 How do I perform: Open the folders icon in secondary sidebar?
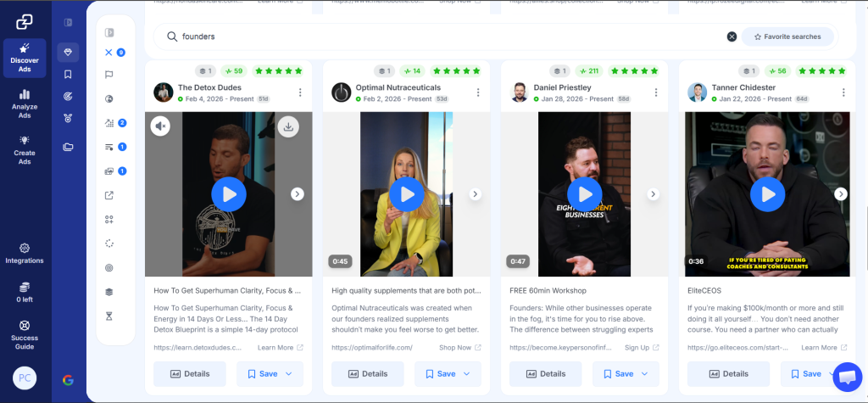pyautogui.click(x=68, y=147)
